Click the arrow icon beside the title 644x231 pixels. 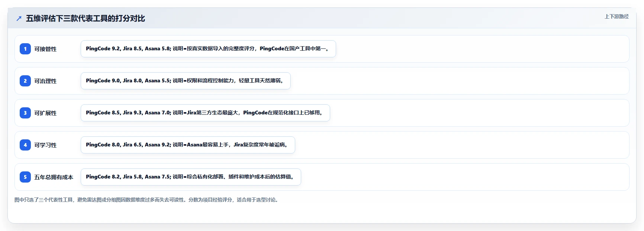[19, 18]
